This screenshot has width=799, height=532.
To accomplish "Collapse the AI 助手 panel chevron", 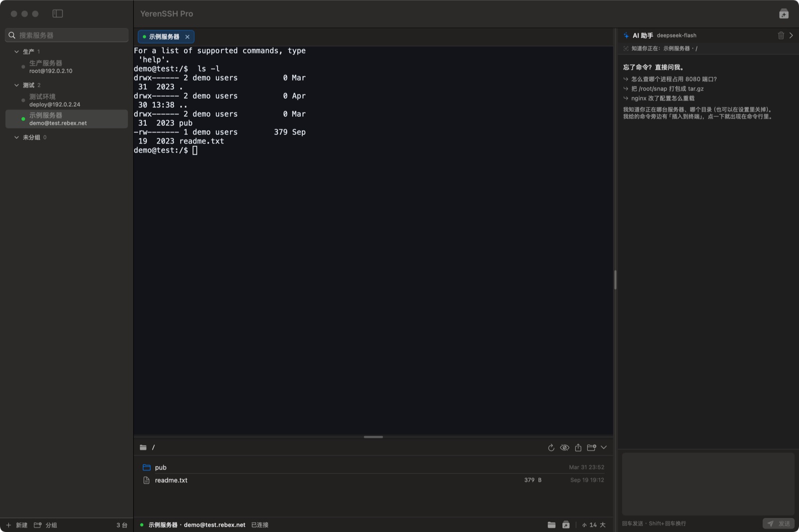I will pyautogui.click(x=791, y=35).
